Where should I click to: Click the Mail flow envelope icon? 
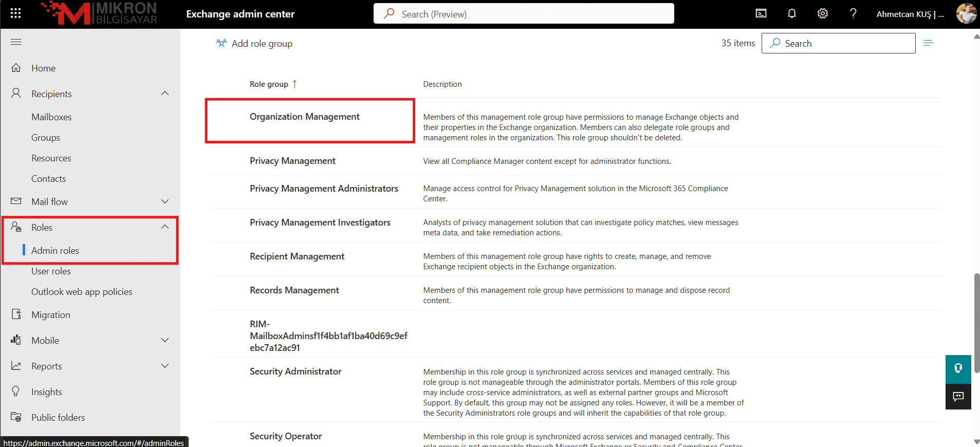(16, 201)
